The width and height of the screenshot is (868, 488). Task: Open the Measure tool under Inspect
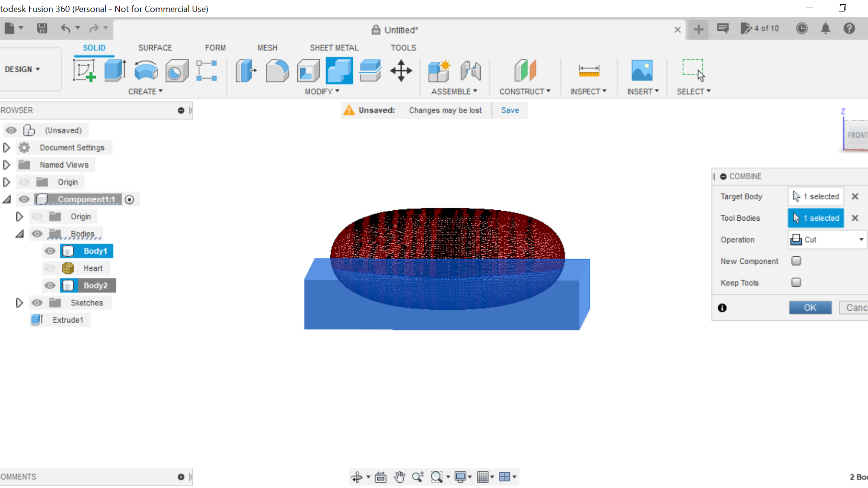(x=588, y=70)
